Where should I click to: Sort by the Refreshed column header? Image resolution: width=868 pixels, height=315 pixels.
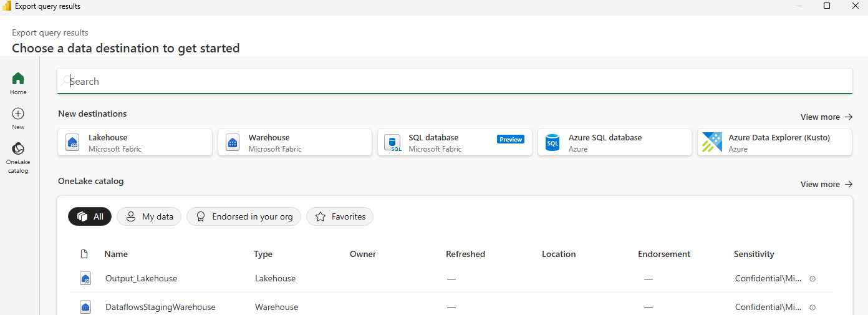tap(465, 254)
